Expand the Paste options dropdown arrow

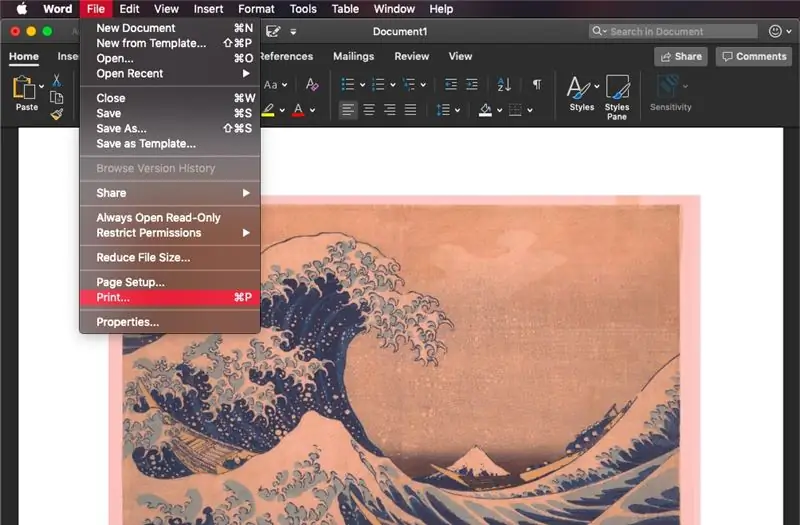[41, 86]
